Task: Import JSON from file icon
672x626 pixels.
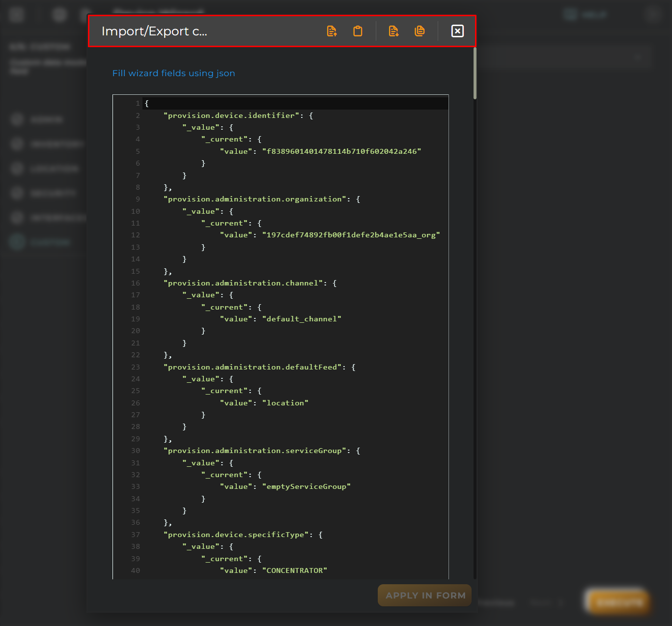Action: (x=332, y=31)
